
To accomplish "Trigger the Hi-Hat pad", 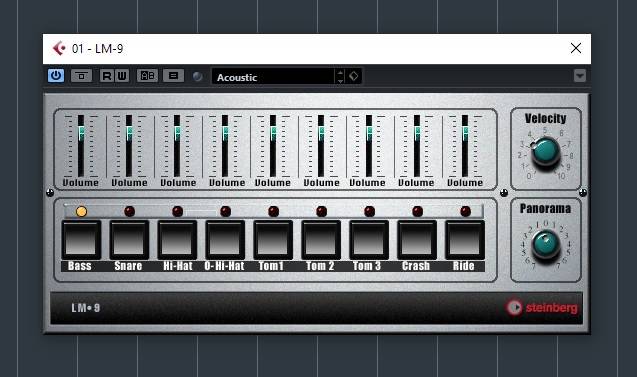I will coord(177,240).
